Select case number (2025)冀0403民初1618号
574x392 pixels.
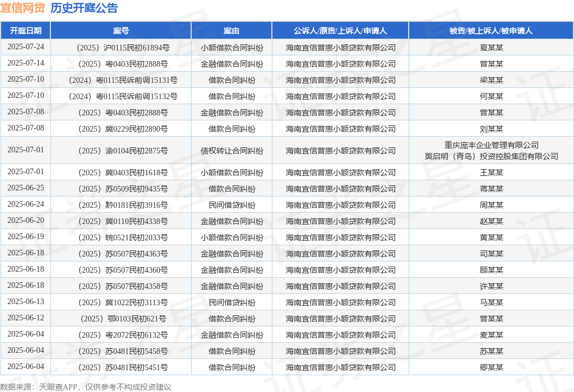[123, 172]
